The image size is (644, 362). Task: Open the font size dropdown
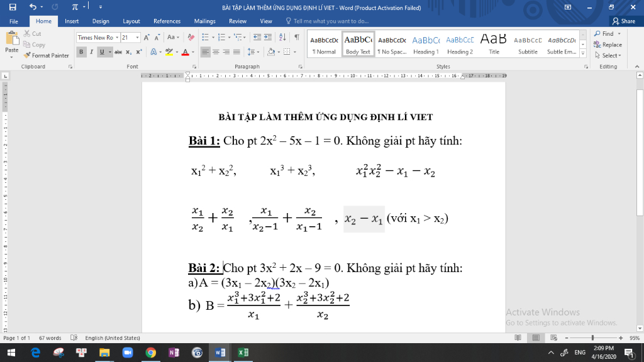pyautogui.click(x=138, y=37)
